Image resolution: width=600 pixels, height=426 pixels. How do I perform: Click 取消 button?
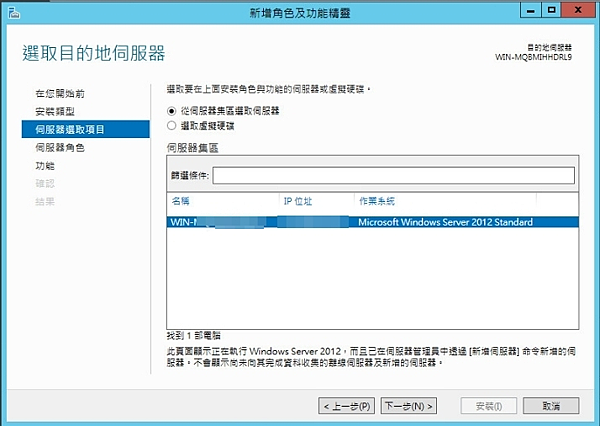[551, 406]
